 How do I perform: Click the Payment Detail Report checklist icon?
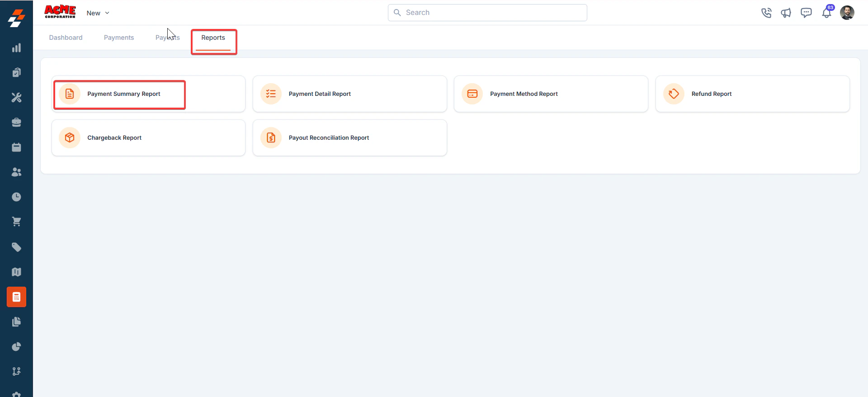[x=271, y=94]
